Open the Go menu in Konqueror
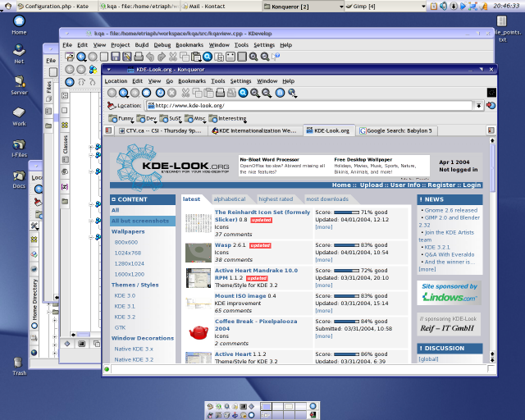This screenshot has height=420, width=525. pos(170,81)
